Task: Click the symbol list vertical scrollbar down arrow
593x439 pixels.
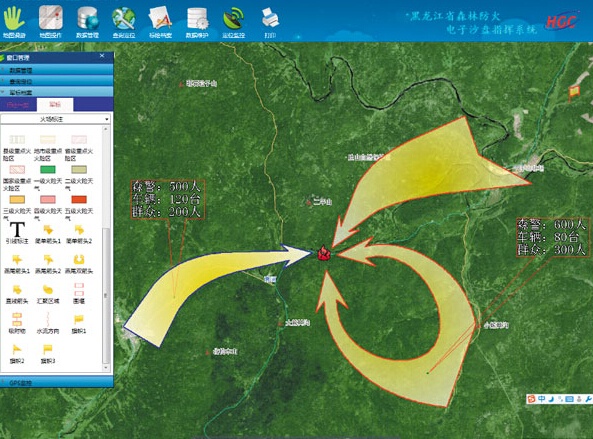Action: click(x=106, y=368)
